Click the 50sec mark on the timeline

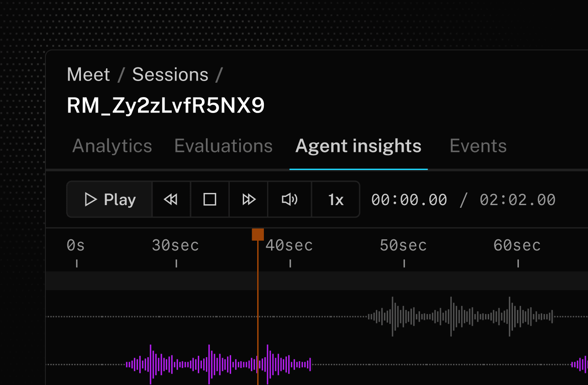click(x=403, y=245)
